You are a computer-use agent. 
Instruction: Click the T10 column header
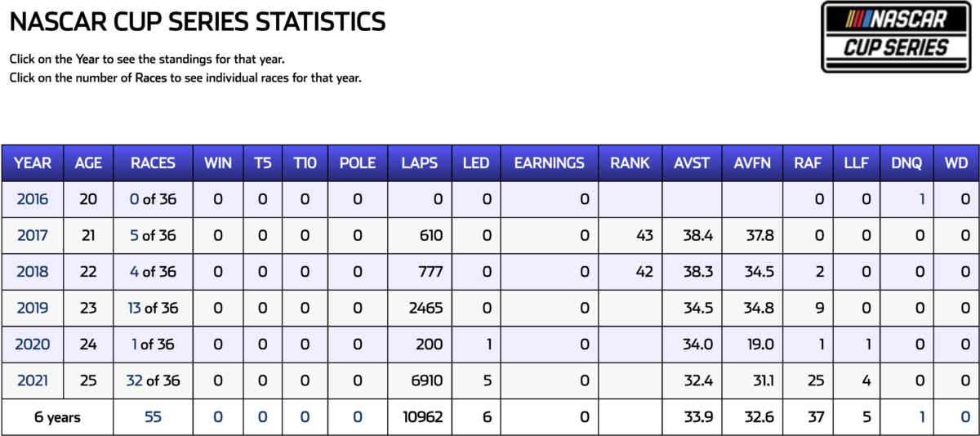305,162
